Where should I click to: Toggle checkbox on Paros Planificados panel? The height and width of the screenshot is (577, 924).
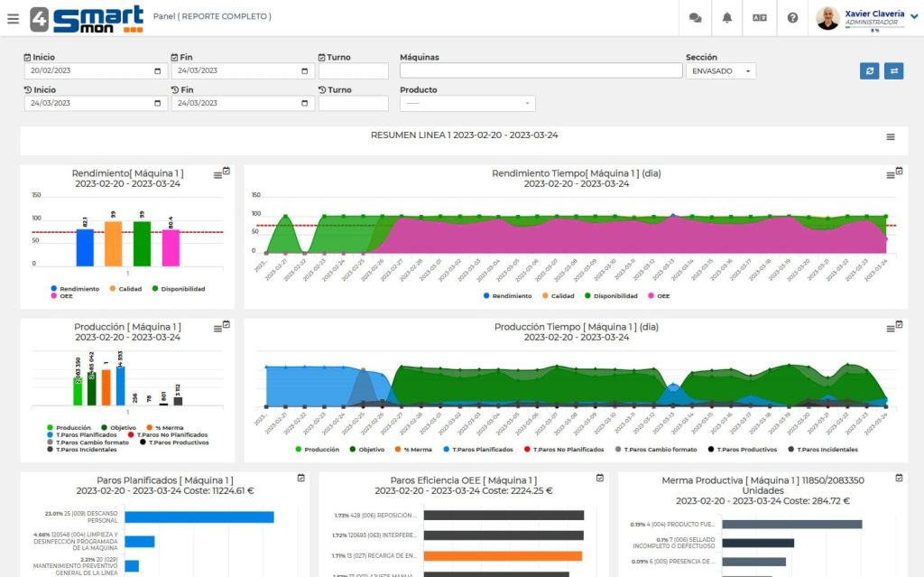[301, 477]
